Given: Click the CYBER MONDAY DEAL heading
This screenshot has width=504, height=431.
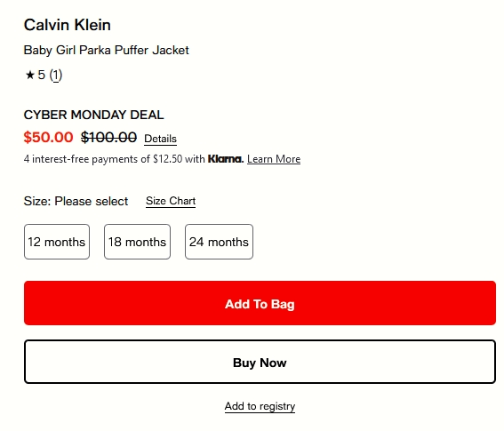Looking at the screenshot, I should click(x=94, y=115).
